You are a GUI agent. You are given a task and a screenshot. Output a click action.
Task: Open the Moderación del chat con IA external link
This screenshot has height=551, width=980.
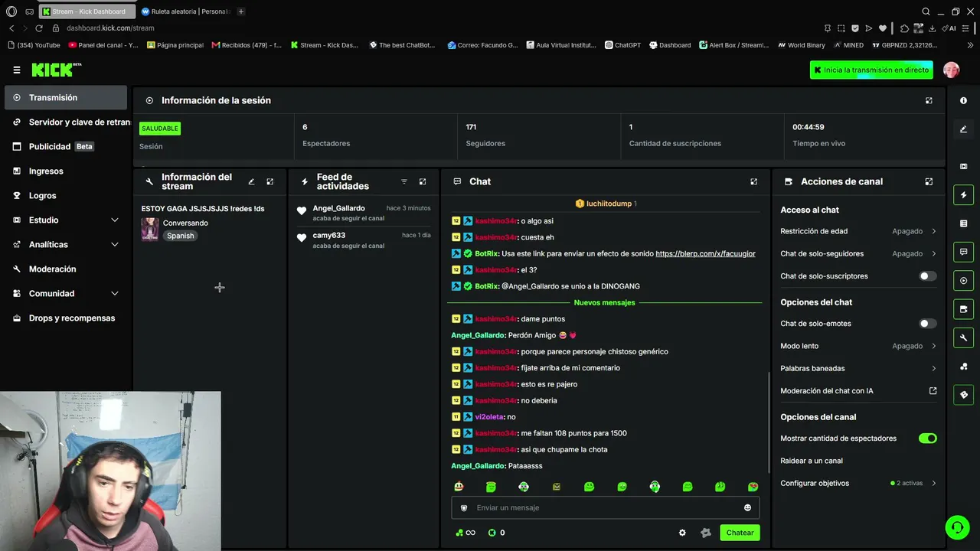pos(933,391)
